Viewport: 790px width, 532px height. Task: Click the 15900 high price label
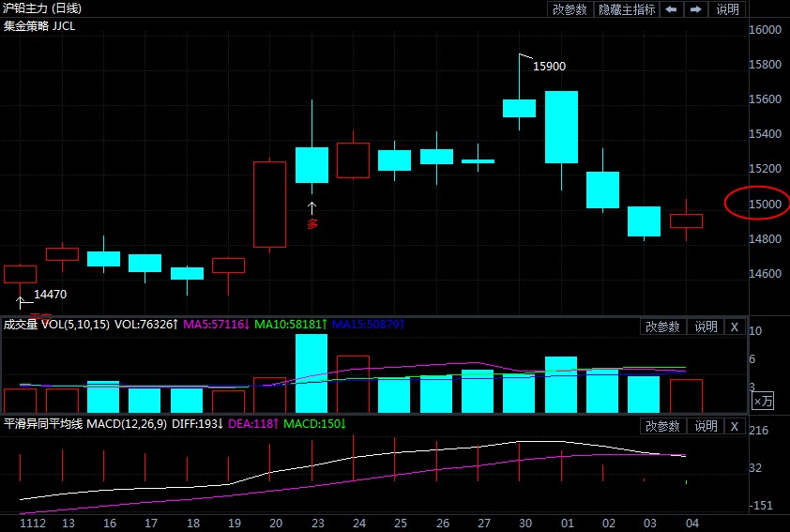point(549,66)
